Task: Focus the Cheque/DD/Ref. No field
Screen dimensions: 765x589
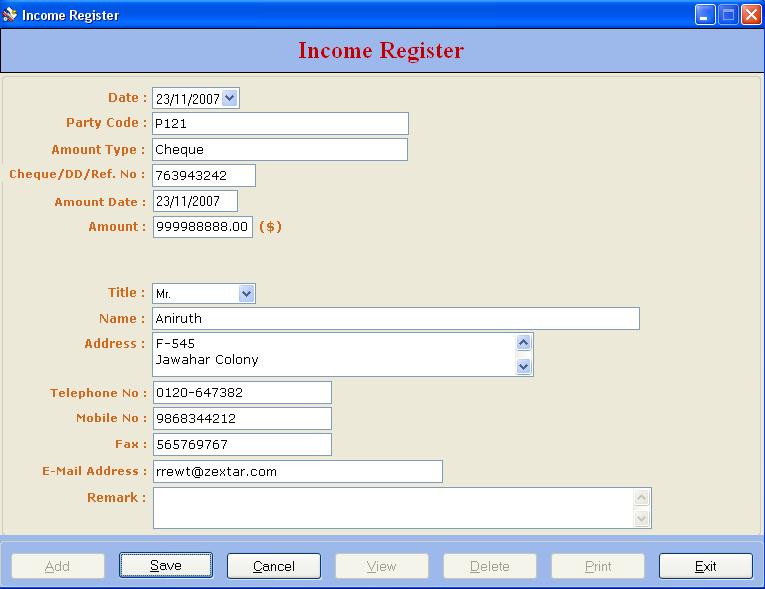Action: (x=204, y=175)
